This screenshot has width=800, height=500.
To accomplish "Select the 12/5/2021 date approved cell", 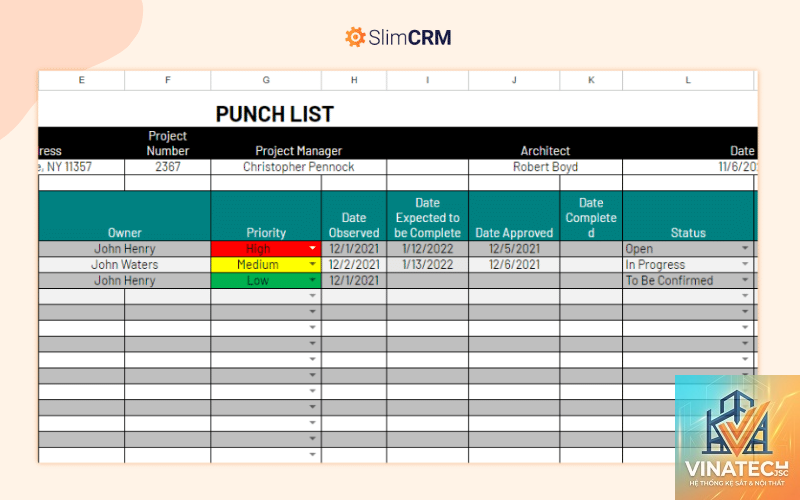I will click(514, 248).
